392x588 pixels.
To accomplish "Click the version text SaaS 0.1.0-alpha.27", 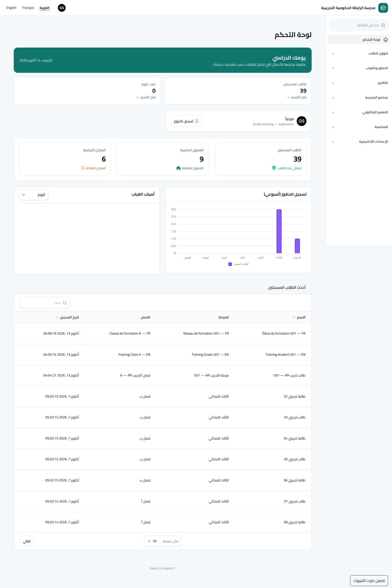I will pyautogui.click(x=163, y=568).
